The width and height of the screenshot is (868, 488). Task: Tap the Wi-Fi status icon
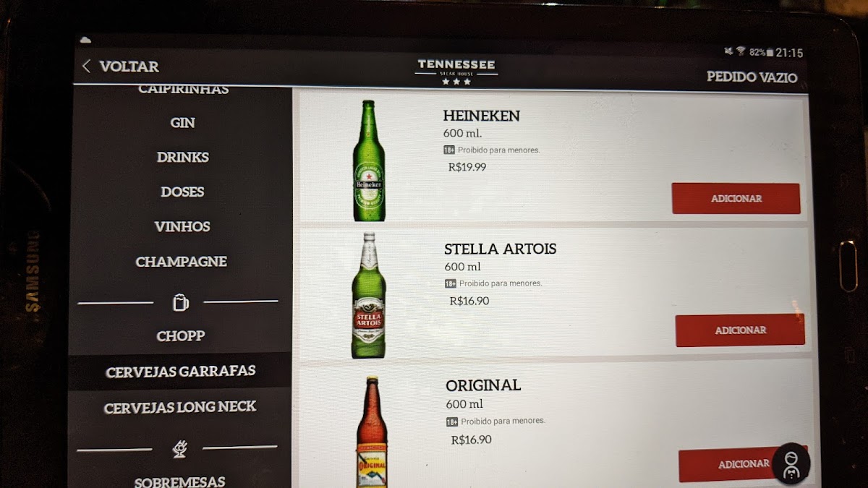(741, 51)
